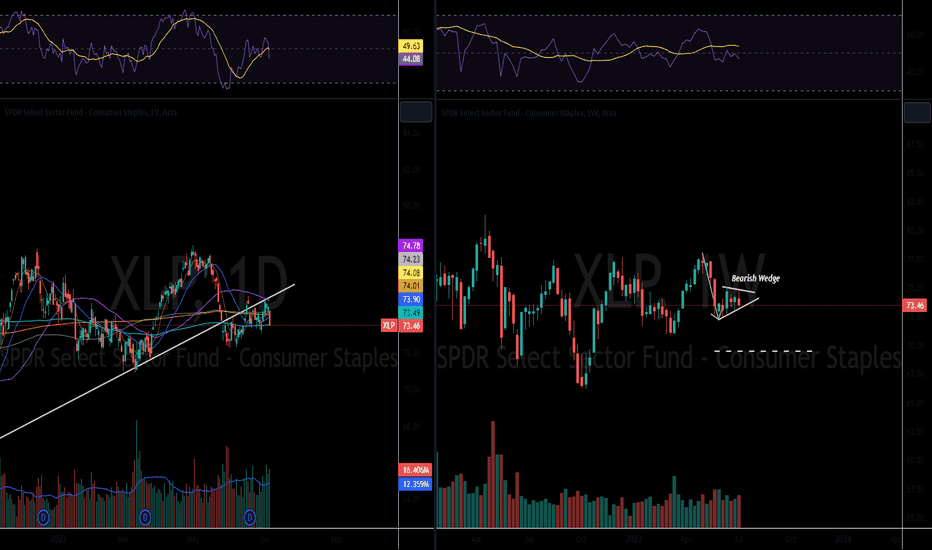Click the orange 74.01 price label
This screenshot has width=932, height=550.
[x=411, y=286]
